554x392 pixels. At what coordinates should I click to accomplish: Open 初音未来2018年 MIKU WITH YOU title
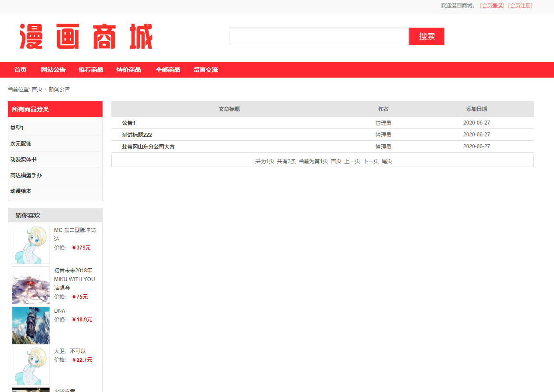pyautogui.click(x=74, y=279)
